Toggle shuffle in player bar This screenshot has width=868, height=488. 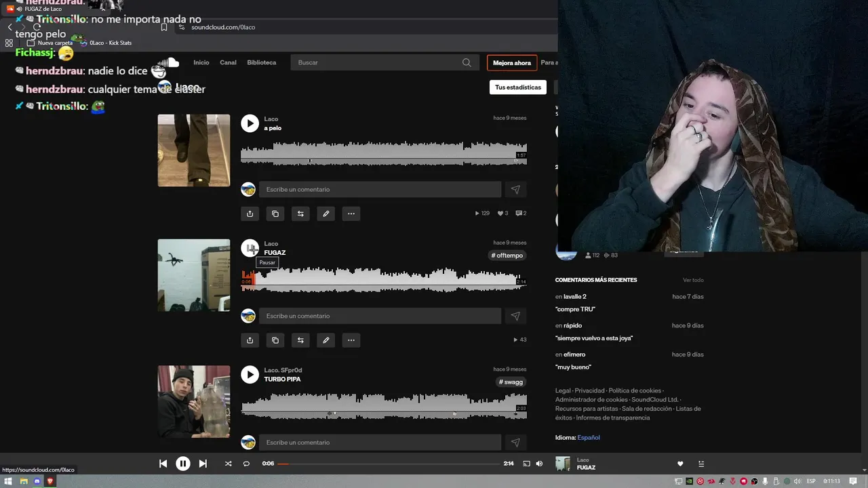228,464
